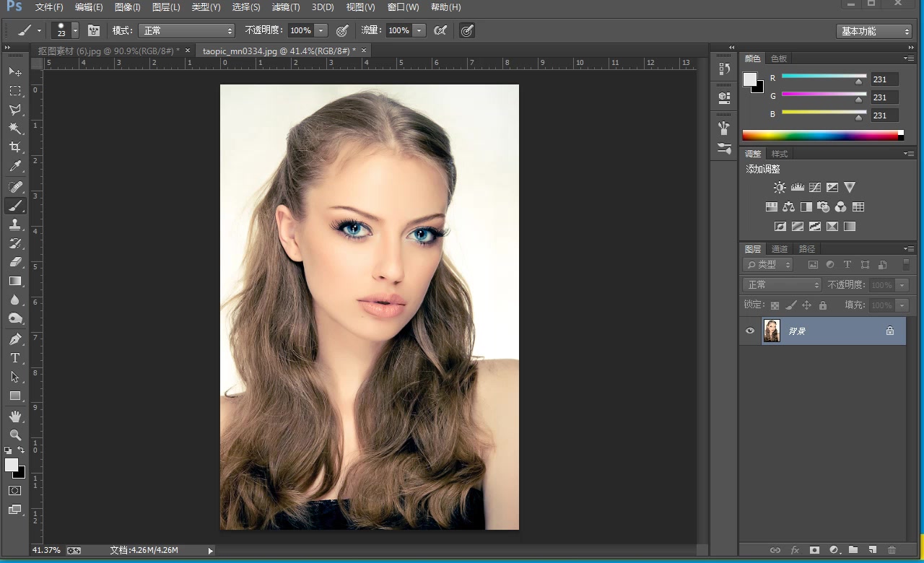Image resolution: width=924 pixels, height=563 pixels.
Task: Select the Zoom tool
Action: click(15, 435)
